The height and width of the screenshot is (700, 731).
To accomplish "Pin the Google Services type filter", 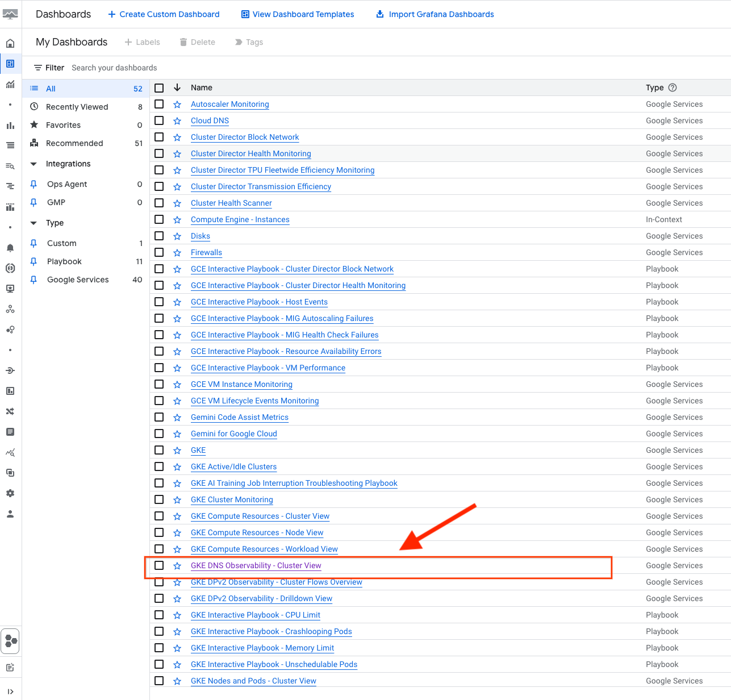I will coord(34,280).
